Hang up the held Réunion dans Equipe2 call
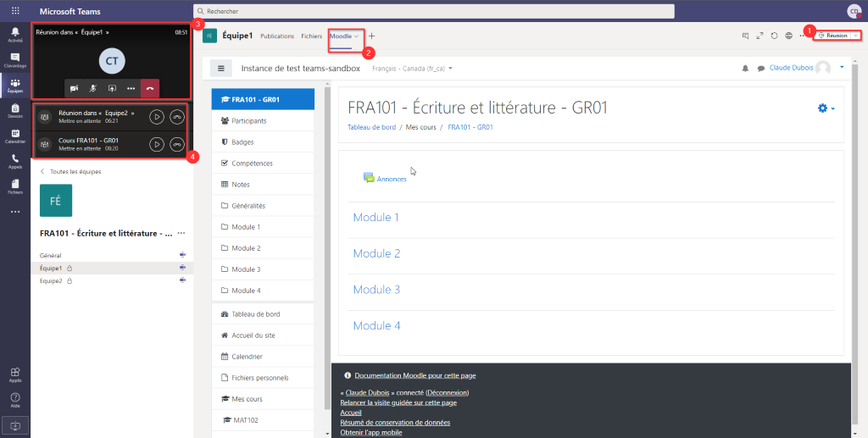868x438 pixels. (x=176, y=117)
